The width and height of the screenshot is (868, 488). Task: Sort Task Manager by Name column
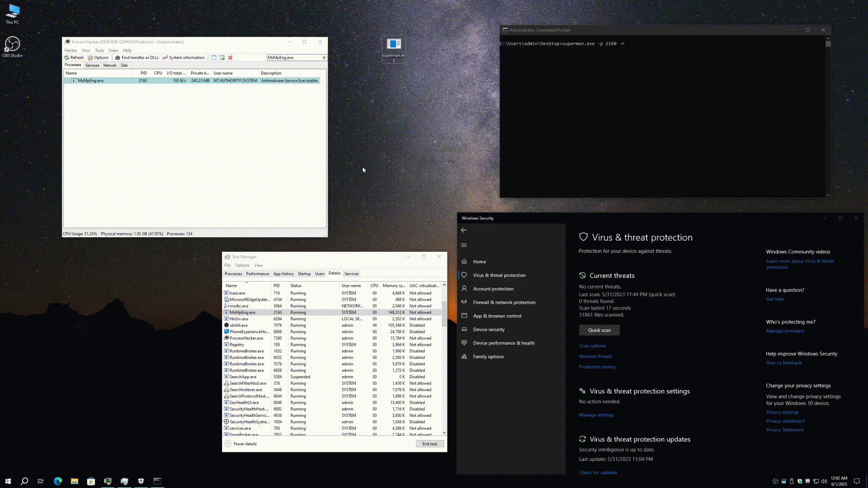(231, 286)
